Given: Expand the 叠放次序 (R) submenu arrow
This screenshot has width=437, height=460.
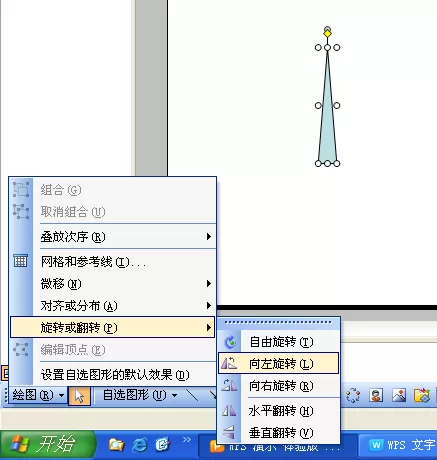Looking at the screenshot, I should [209, 237].
